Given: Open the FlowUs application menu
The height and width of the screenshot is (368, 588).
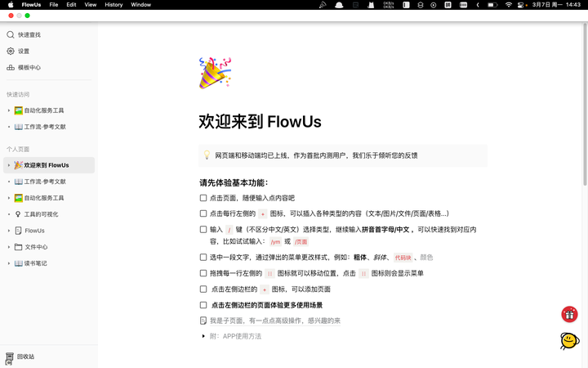Looking at the screenshot, I should pos(31,5).
